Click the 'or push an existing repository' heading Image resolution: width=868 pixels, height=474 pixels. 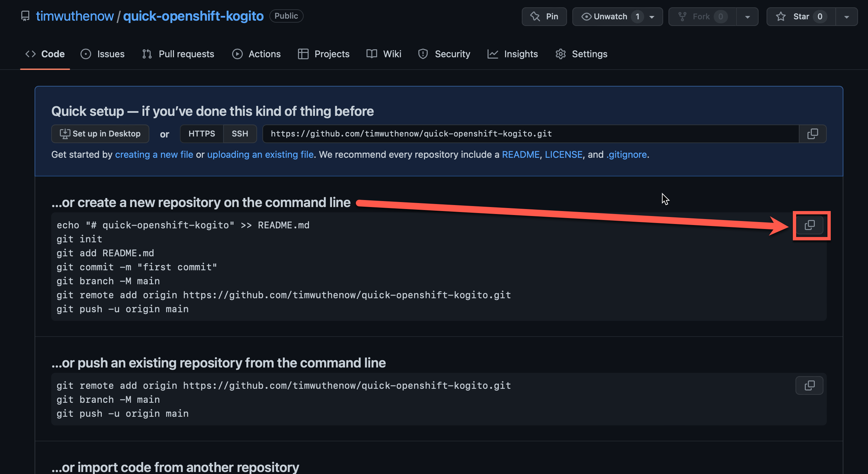click(x=218, y=363)
